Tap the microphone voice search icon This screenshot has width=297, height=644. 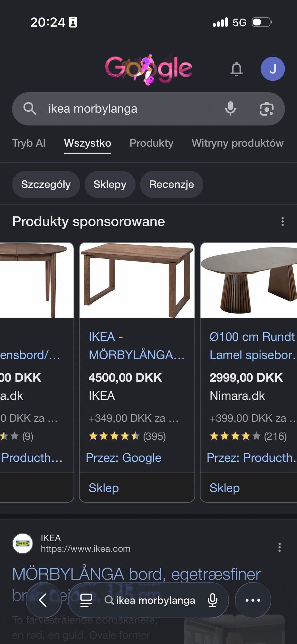pyautogui.click(x=230, y=109)
